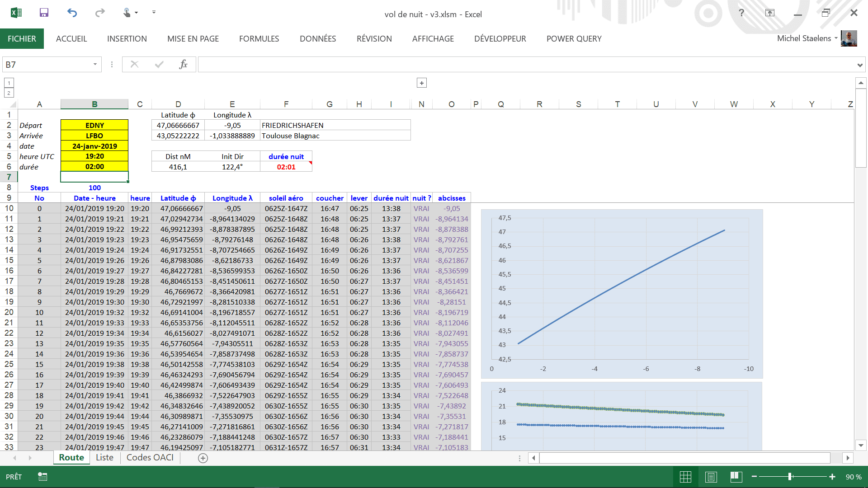The height and width of the screenshot is (488, 868).
Task: Expand grouped columns with plus button
Action: (421, 83)
